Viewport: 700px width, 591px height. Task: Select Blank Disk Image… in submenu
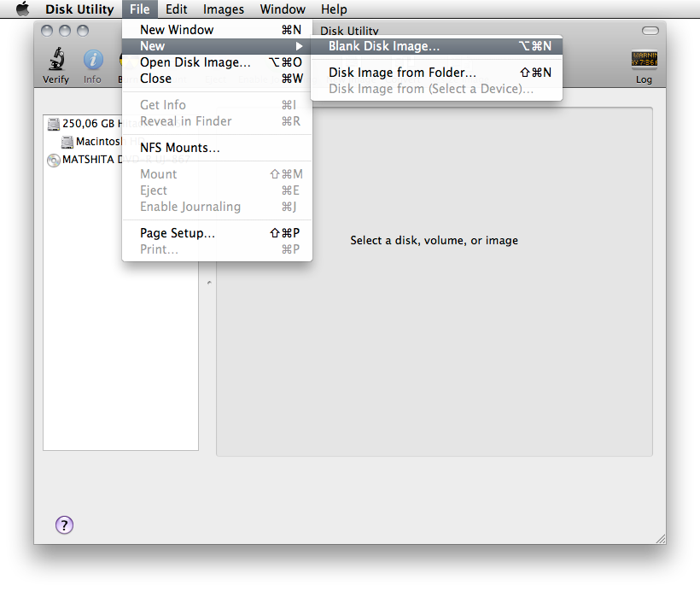436,46
